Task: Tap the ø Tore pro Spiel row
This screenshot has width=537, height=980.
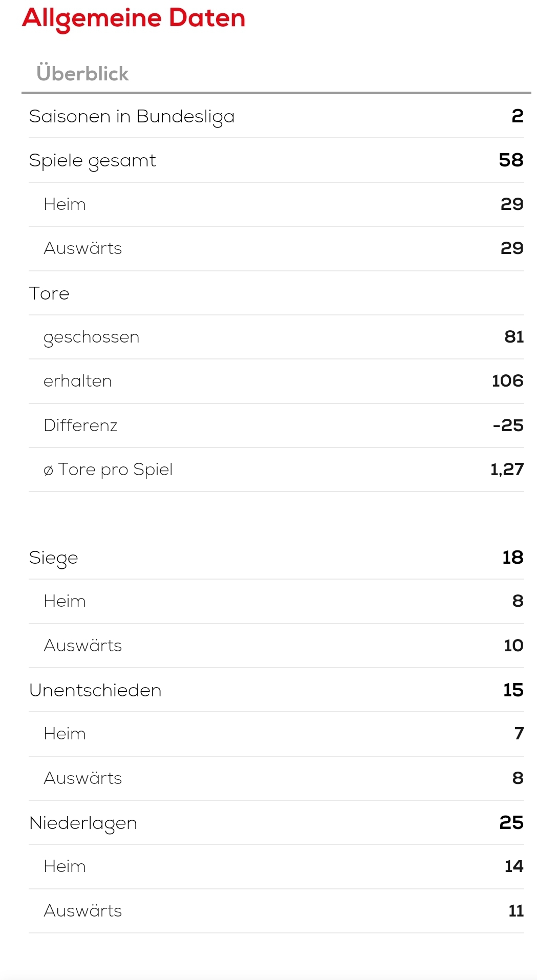Action: click(108, 470)
